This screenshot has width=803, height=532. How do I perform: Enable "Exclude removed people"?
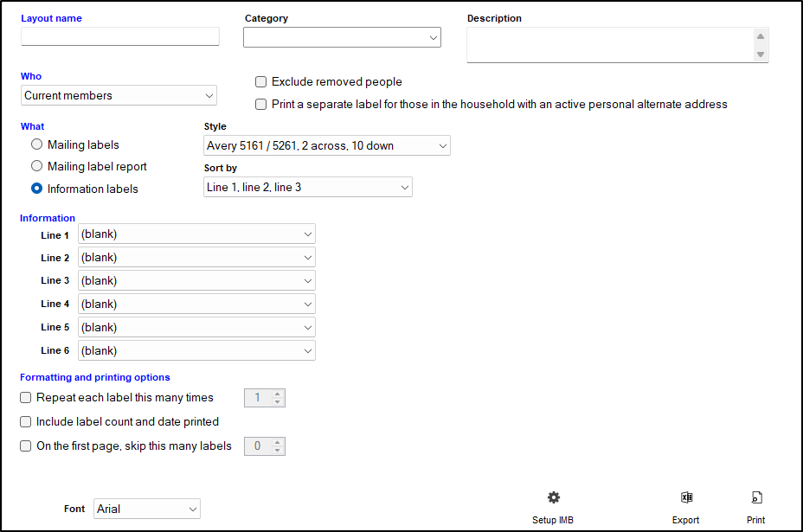click(x=260, y=81)
